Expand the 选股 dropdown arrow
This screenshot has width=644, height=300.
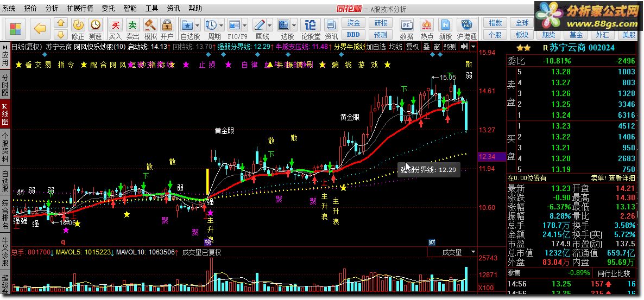click(x=293, y=25)
